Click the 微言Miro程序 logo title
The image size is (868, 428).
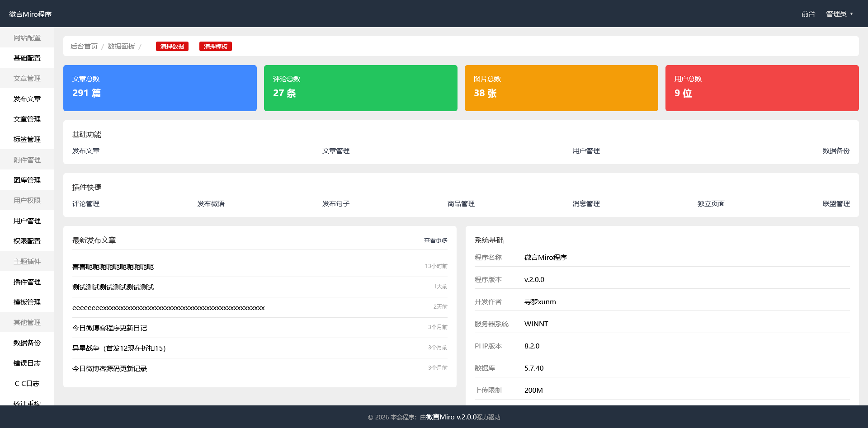coord(30,14)
